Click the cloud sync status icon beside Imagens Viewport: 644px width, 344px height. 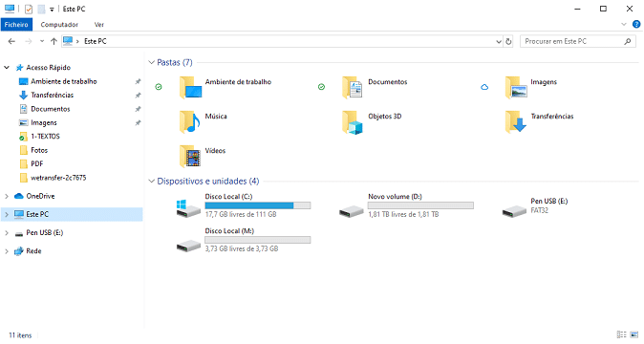(484, 87)
